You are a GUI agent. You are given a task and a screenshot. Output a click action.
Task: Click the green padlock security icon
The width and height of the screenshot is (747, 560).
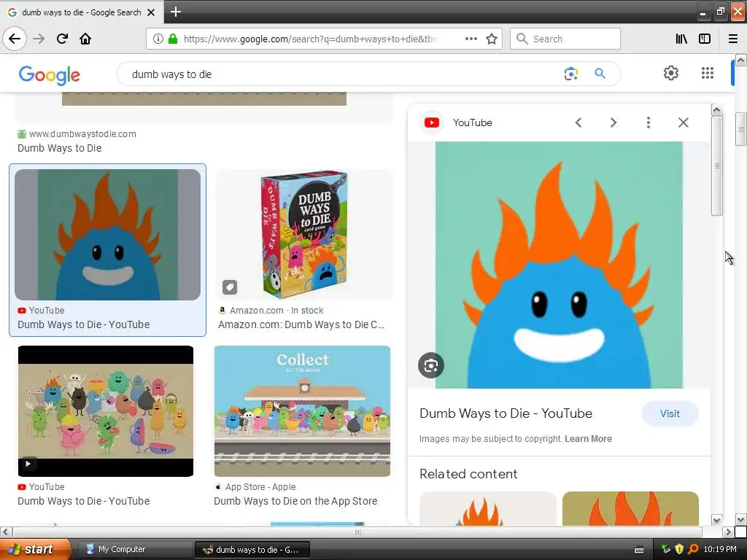[x=172, y=39]
